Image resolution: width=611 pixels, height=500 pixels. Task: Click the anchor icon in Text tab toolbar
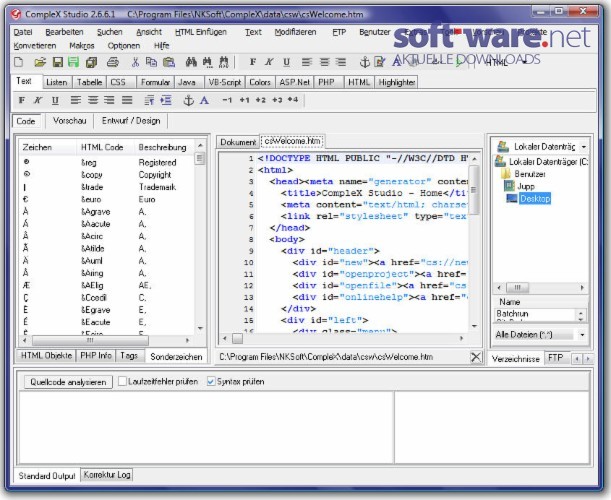click(189, 101)
